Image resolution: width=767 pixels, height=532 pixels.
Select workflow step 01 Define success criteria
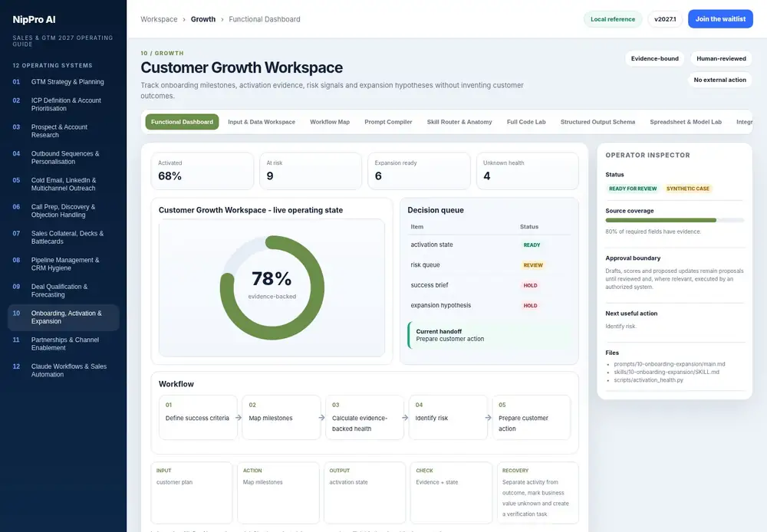point(198,417)
